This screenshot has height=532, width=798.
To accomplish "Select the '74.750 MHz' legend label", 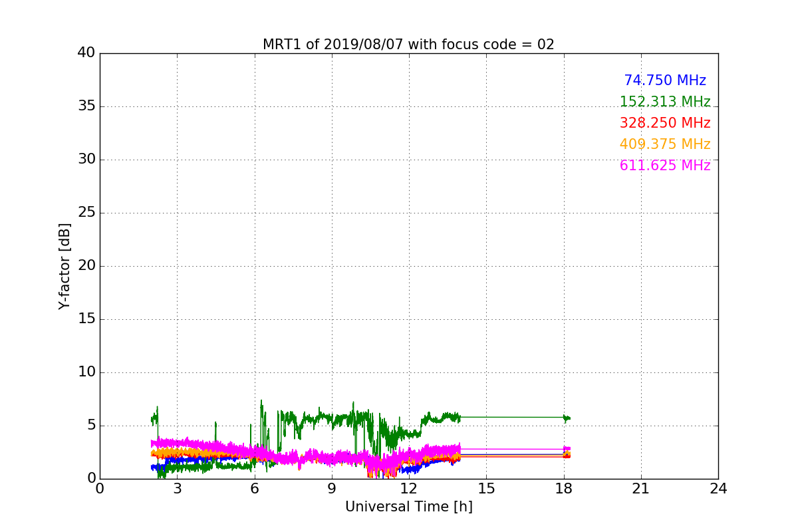I will coord(665,80).
